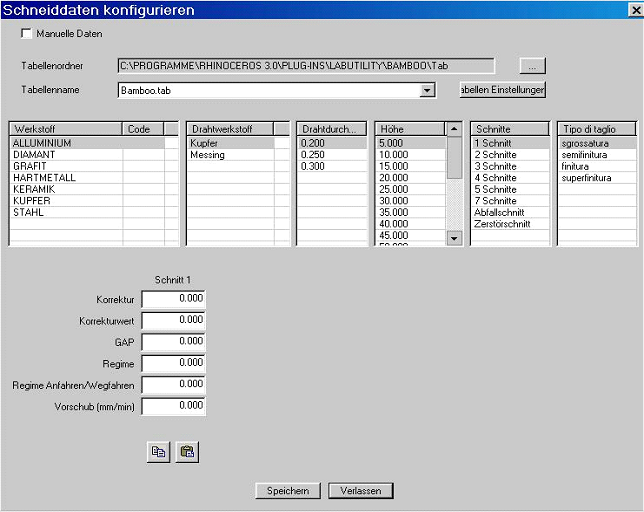
Task: Click the copy values icon
Action: (158, 452)
